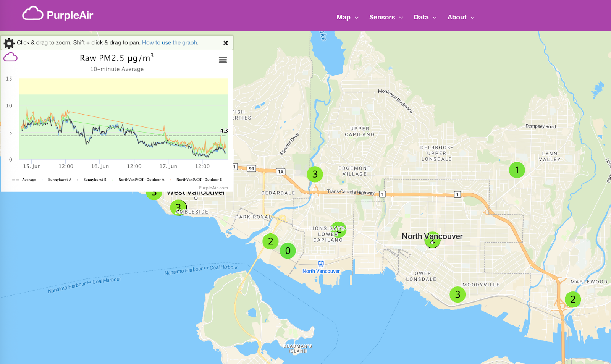The image size is (611, 364).
Task: Click the green plot area of the PM2.5 chart
Action: click(124, 127)
